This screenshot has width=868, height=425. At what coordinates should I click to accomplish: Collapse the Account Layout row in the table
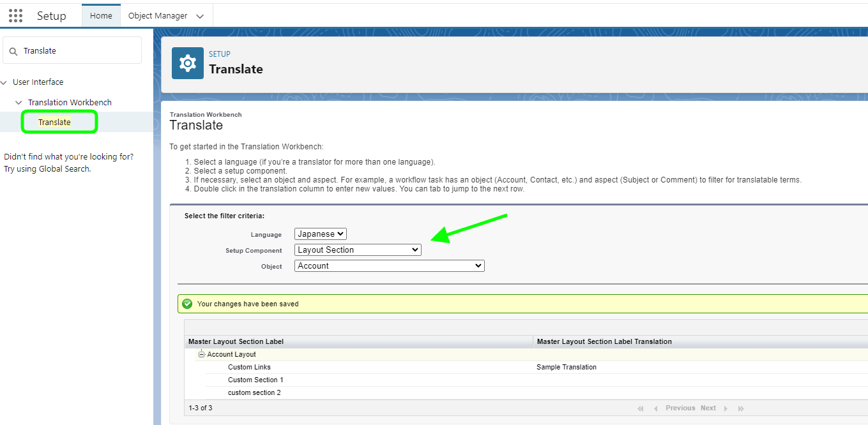tap(202, 354)
